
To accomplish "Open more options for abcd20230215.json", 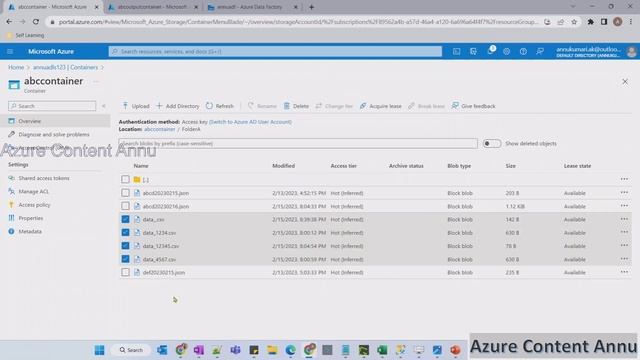I will (x=624, y=193).
